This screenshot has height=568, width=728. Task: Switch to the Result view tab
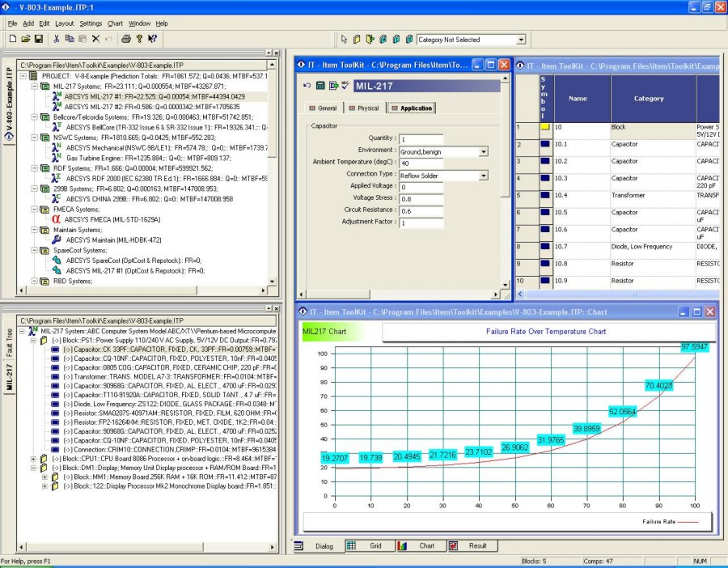472,545
